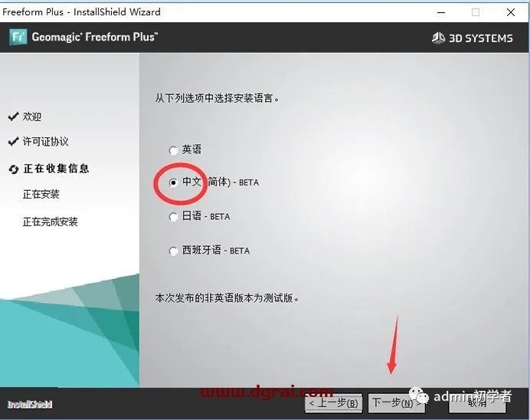Close the Freeform Plus installer window

coord(510,11)
